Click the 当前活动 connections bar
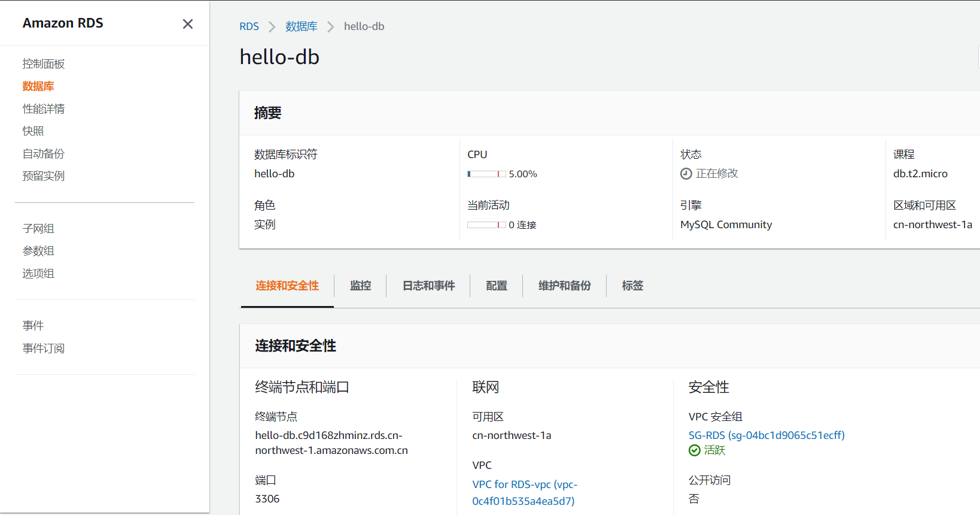Viewport: 980px width, 515px height. 486,225
